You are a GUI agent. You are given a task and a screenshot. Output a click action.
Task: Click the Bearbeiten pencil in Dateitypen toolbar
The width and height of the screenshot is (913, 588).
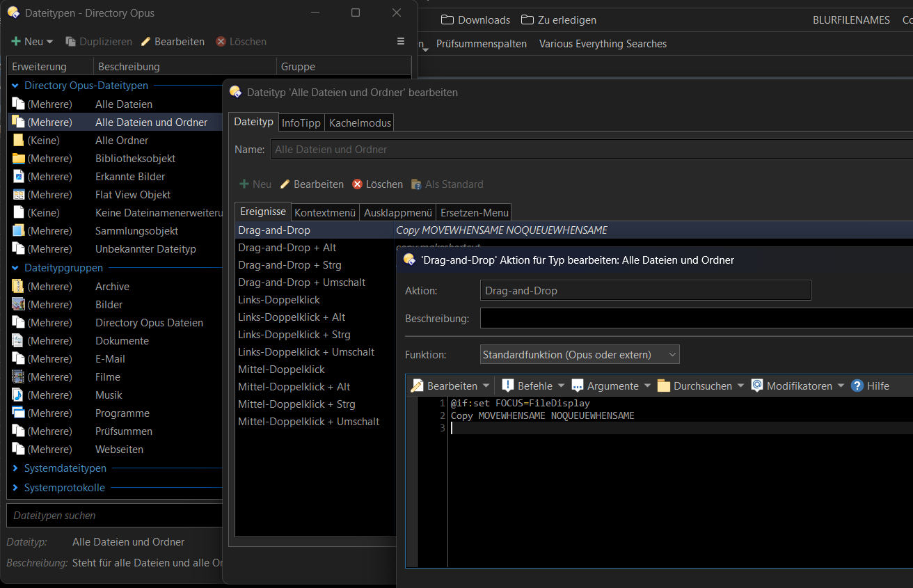click(x=146, y=42)
